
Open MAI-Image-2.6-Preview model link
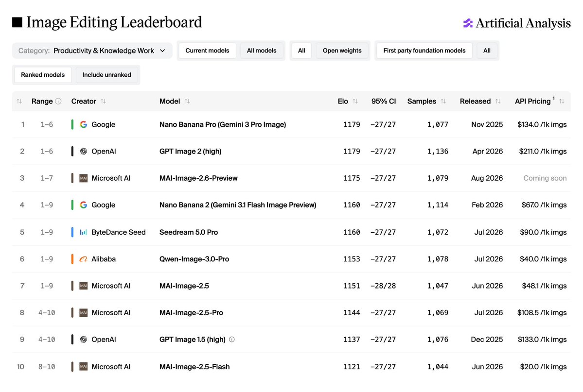click(x=198, y=178)
